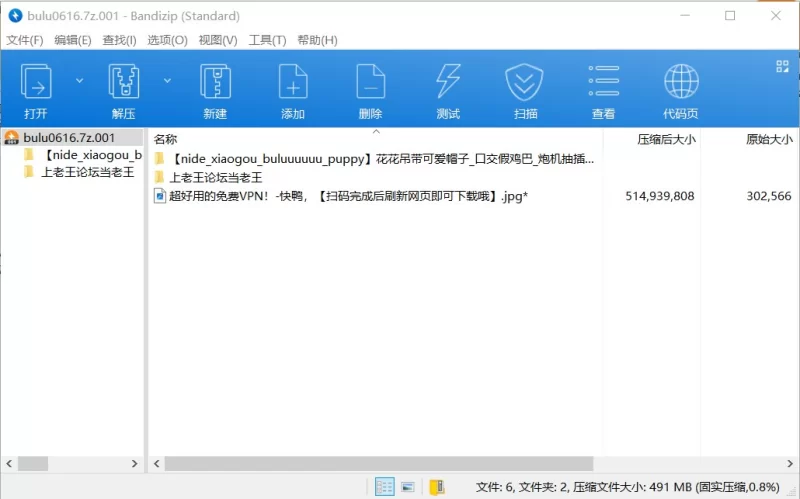The height and width of the screenshot is (499, 800).
Task: Click the Bandizip app icon in title bar
Action: (x=15, y=16)
